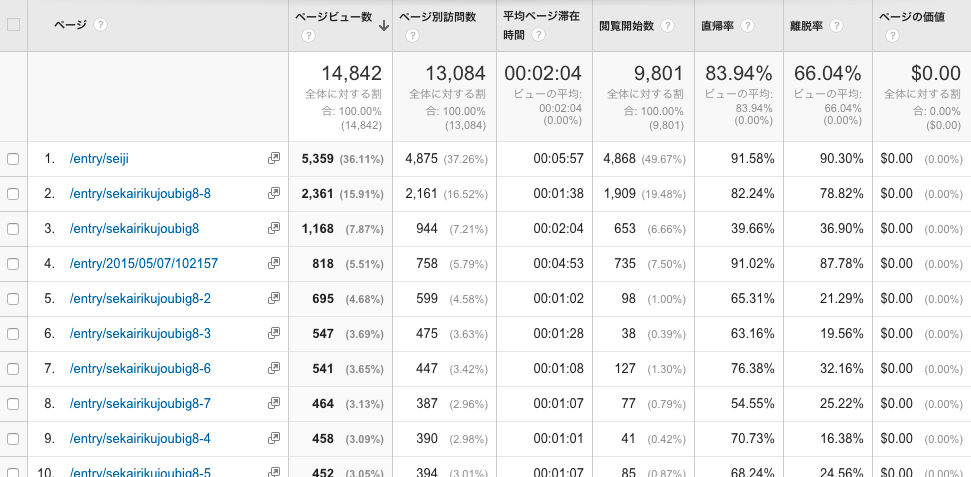Open /entry/seiji page in new window icon
Viewport: 971px width, 477px height.
[274, 159]
